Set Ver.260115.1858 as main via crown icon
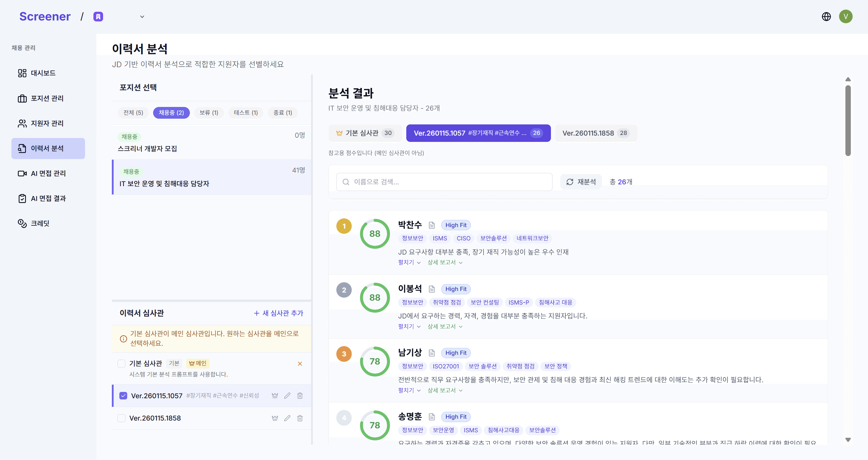 [x=275, y=418]
